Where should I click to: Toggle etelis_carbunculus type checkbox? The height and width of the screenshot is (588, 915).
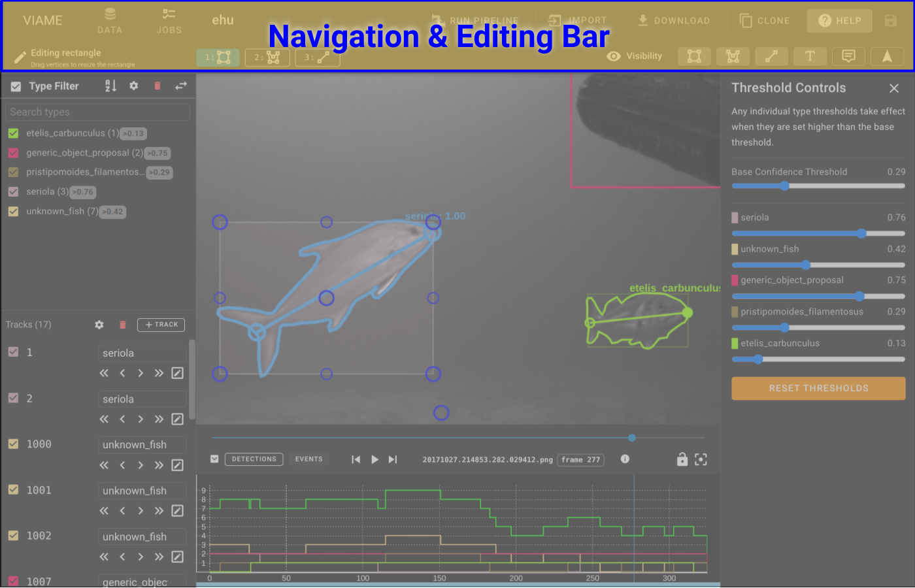(13, 133)
